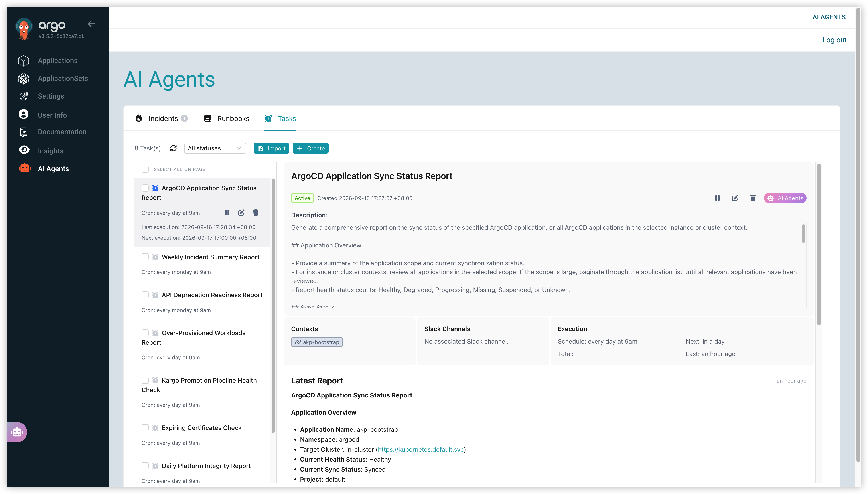This screenshot has height=494, width=868.
Task: Click the Settings gear icon
Action: (23, 96)
